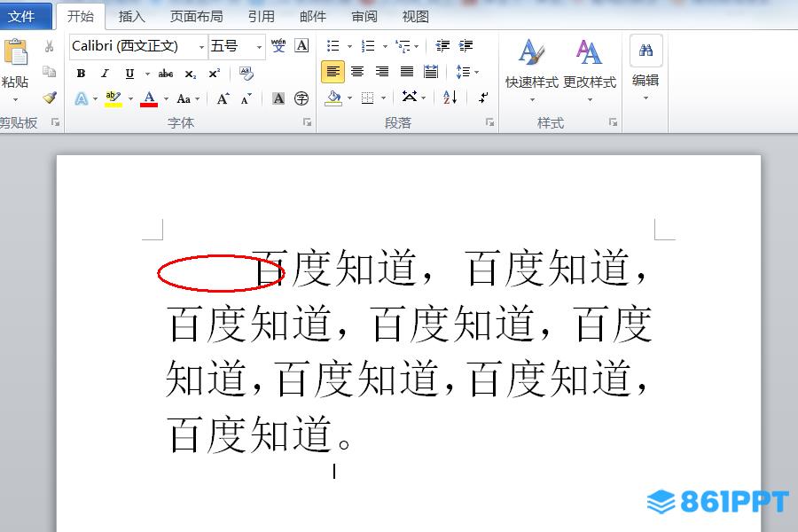Click the 开始 home tab
Screen dimensions: 798x532
click(81, 16)
